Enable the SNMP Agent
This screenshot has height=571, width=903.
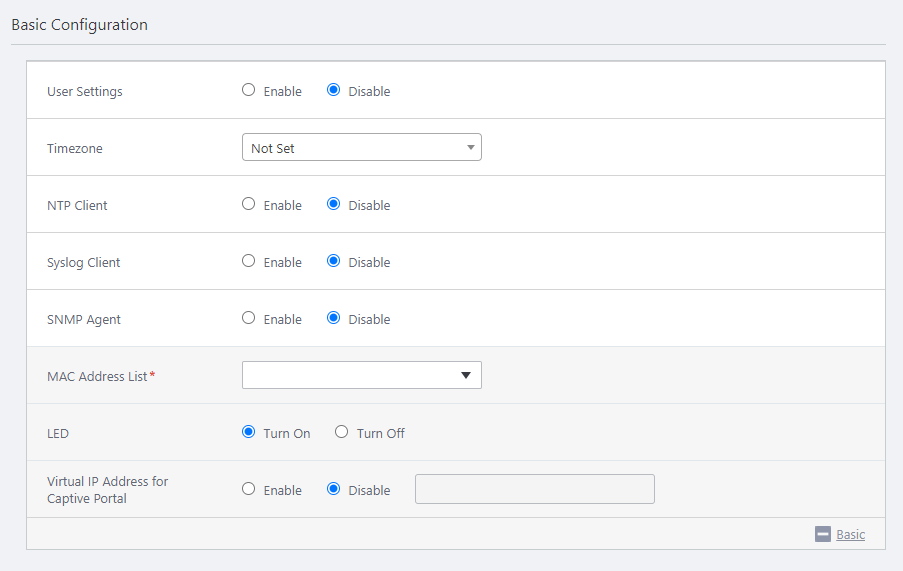(x=249, y=318)
